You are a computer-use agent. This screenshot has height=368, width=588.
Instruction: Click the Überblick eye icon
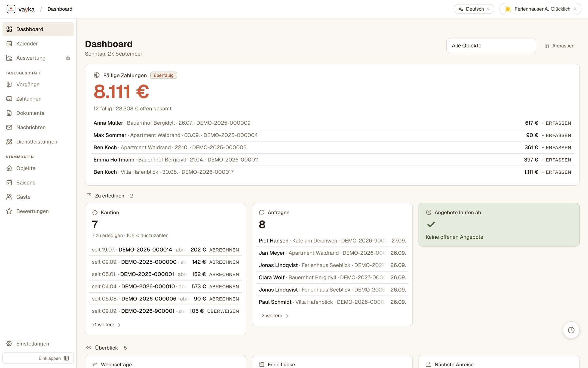coord(89,348)
